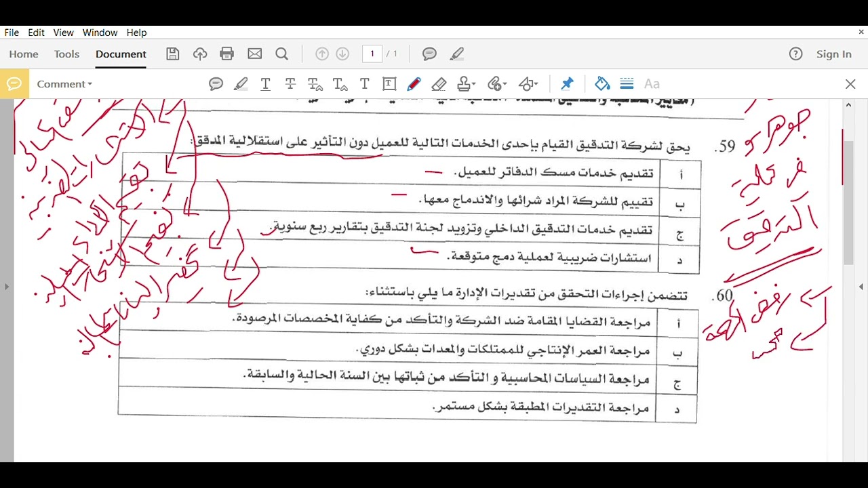Click question number 60 text
The width and height of the screenshot is (868, 488).
click(x=723, y=296)
